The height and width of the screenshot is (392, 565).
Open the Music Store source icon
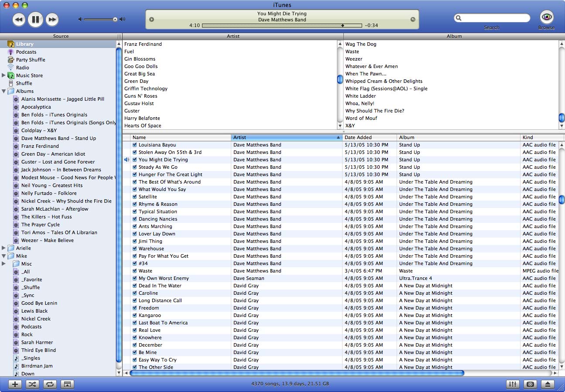click(x=11, y=75)
